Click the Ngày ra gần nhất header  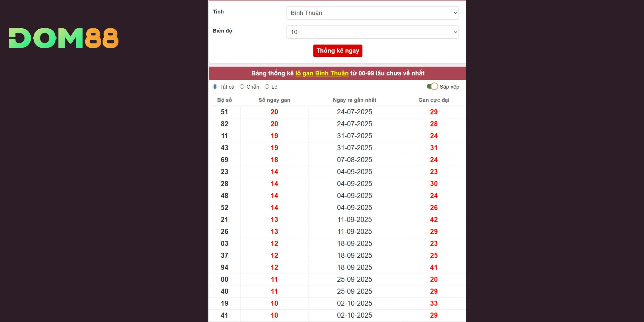click(354, 100)
